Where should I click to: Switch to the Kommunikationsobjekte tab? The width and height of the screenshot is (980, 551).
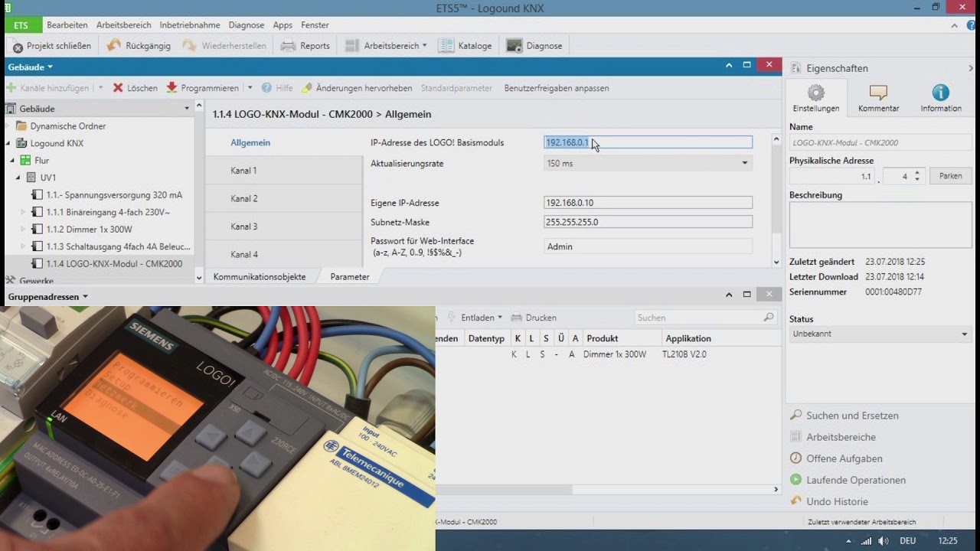259,277
